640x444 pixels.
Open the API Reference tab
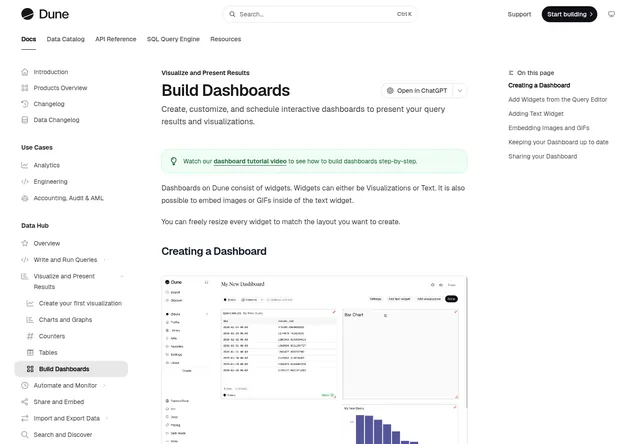[x=116, y=39]
